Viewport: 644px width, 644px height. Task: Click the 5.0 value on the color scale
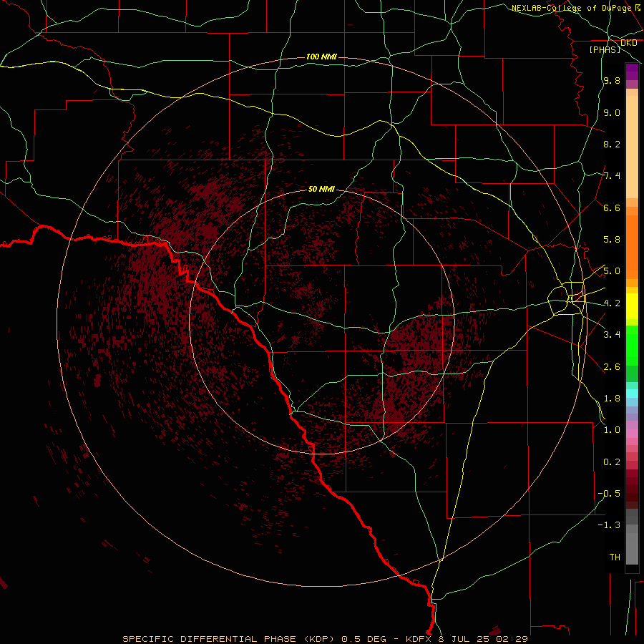pyautogui.click(x=612, y=271)
